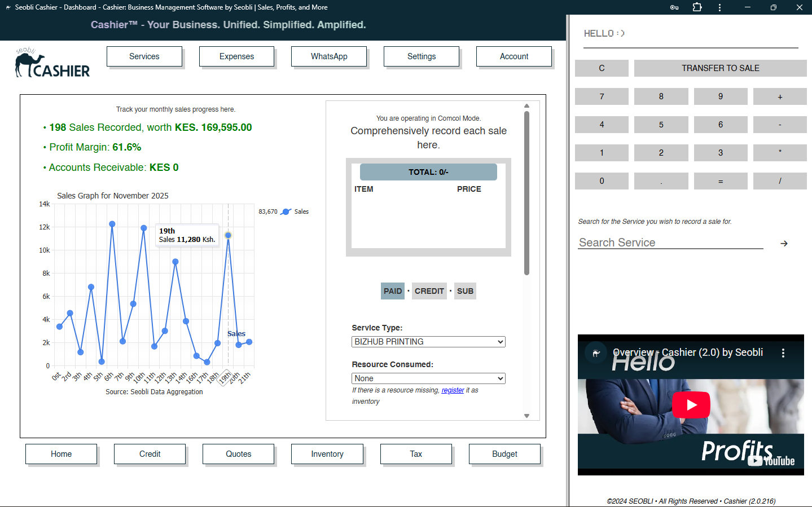Clear the calculator with C
This screenshot has height=507, width=812.
tap(602, 68)
